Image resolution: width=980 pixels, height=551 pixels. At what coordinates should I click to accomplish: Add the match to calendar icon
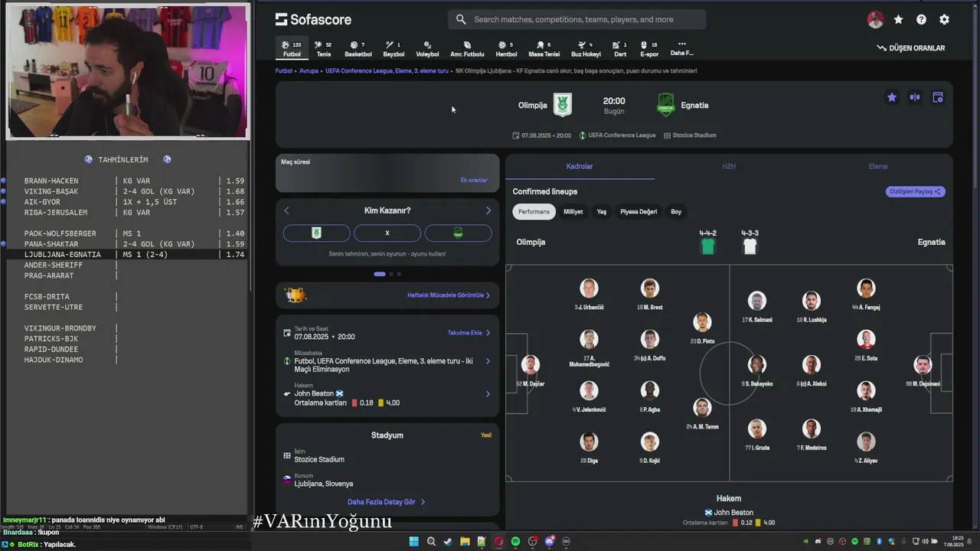(x=938, y=97)
